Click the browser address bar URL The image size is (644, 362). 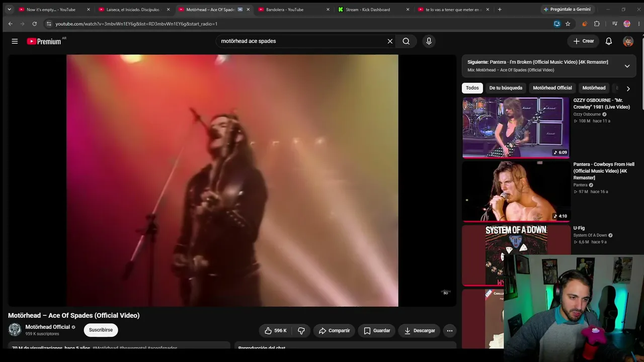coord(136,24)
